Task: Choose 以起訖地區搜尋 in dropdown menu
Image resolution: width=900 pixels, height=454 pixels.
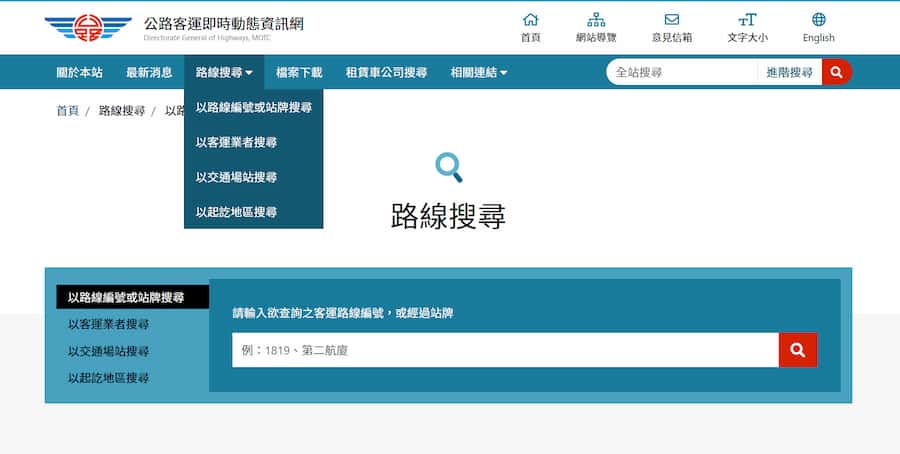Action: tap(254, 212)
